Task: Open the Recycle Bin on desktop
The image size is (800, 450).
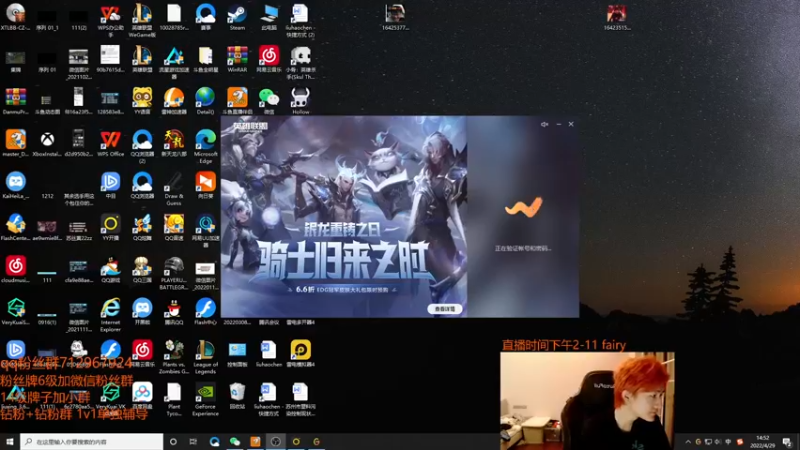Action: click(237, 396)
